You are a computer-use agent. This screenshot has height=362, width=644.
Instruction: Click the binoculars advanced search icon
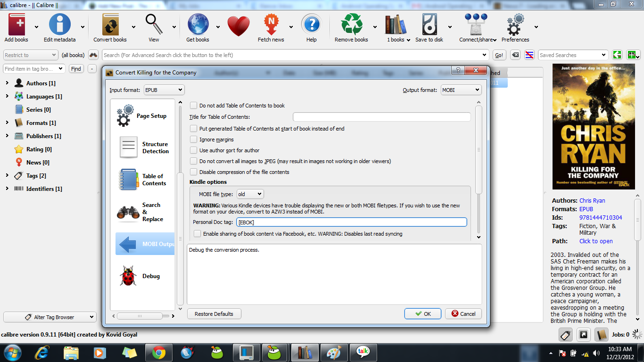(x=93, y=55)
